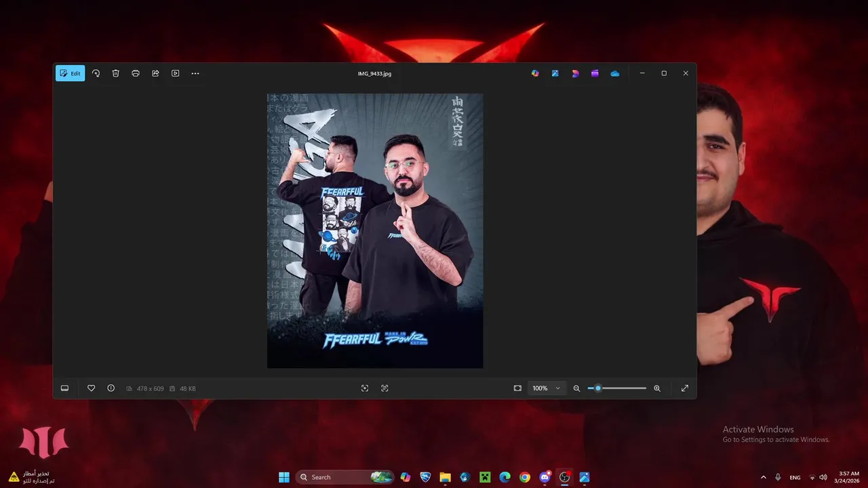This screenshot has width=868, height=488.
Task: Open the Edit image button
Action: [70, 73]
